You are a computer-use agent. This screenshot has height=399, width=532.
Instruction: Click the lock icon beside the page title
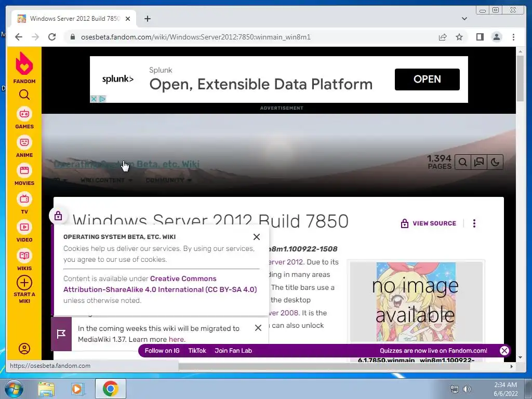coord(58,216)
